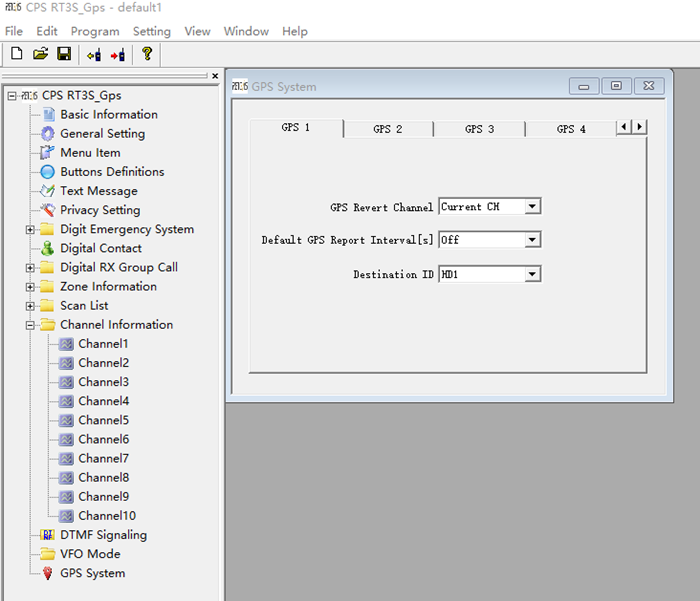
Task: Open the Program menu
Action: pyautogui.click(x=95, y=31)
